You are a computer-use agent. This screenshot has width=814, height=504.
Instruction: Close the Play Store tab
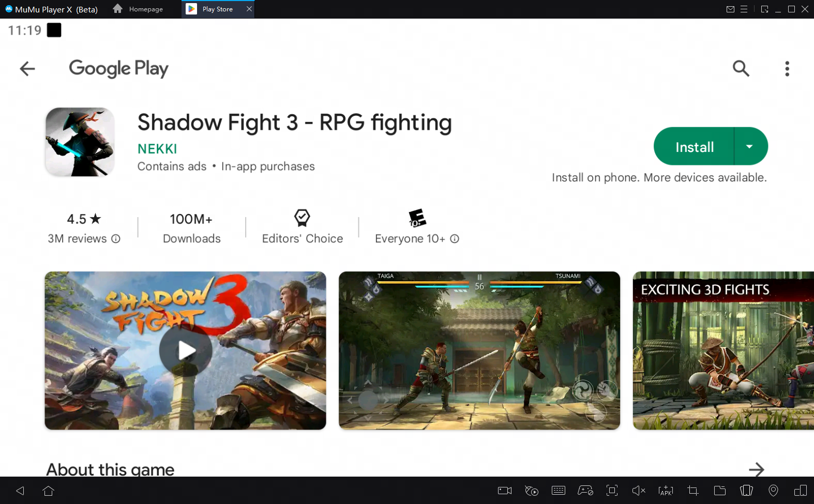click(249, 9)
